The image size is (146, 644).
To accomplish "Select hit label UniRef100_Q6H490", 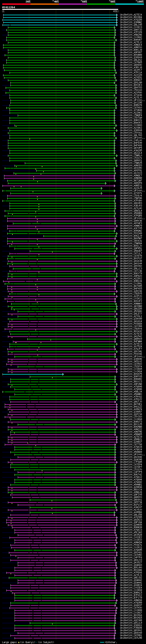I will (x=131, y=65).
